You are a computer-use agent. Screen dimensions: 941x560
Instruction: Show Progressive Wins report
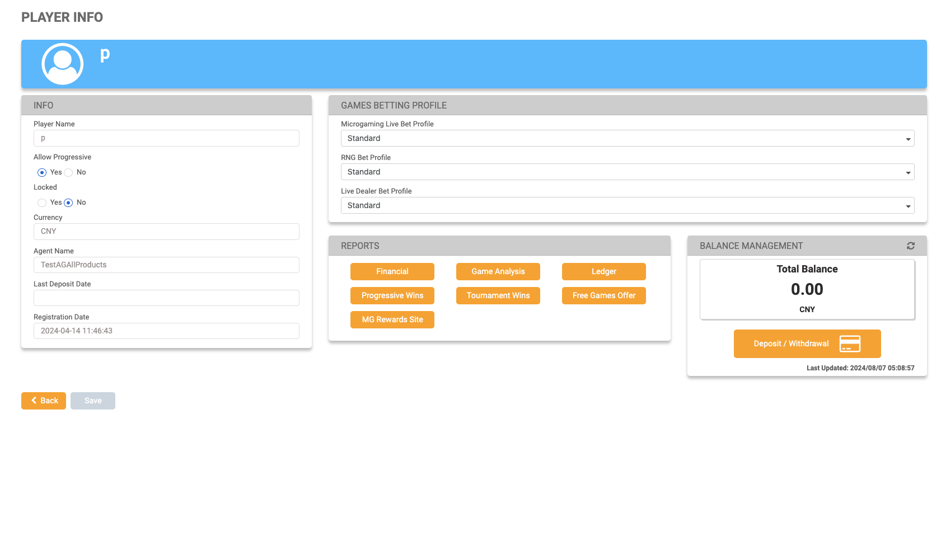coord(392,295)
